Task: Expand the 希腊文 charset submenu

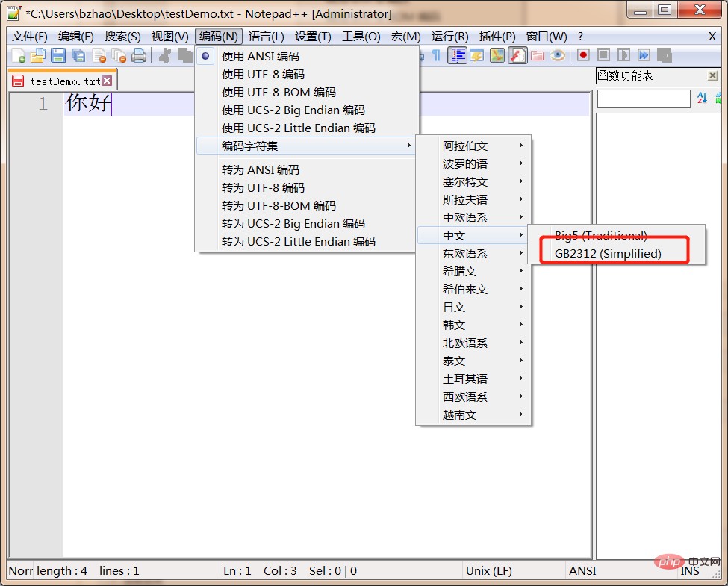Action: [x=473, y=271]
